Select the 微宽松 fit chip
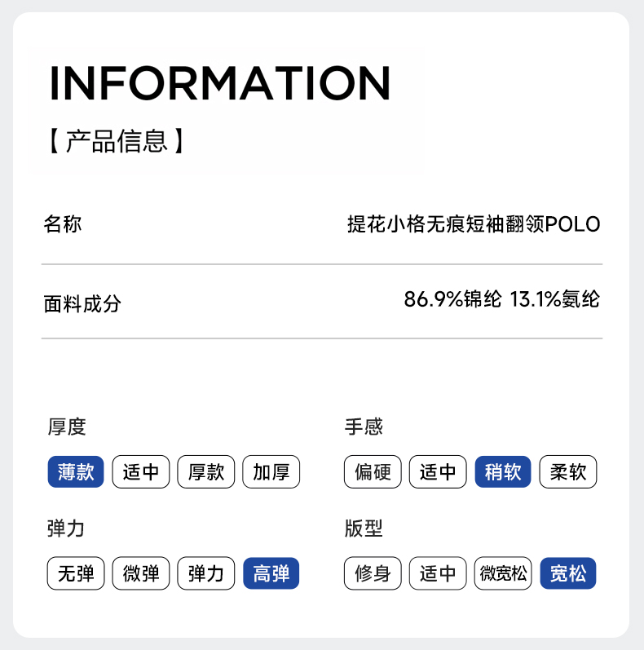Image resolution: width=644 pixels, height=650 pixels. tap(503, 574)
